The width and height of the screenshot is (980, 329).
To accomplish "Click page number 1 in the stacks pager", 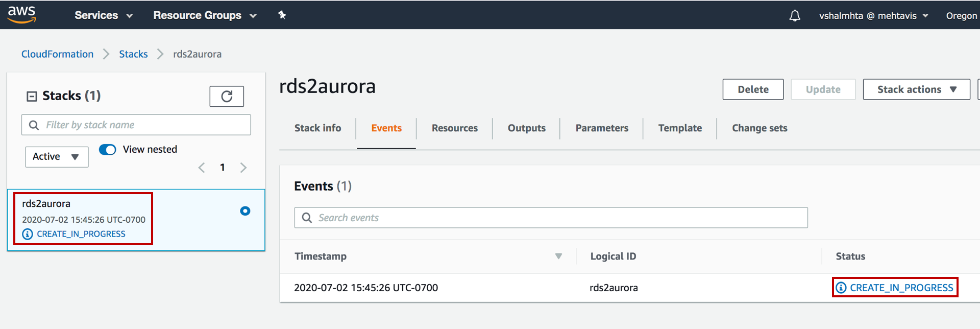I will [x=223, y=168].
